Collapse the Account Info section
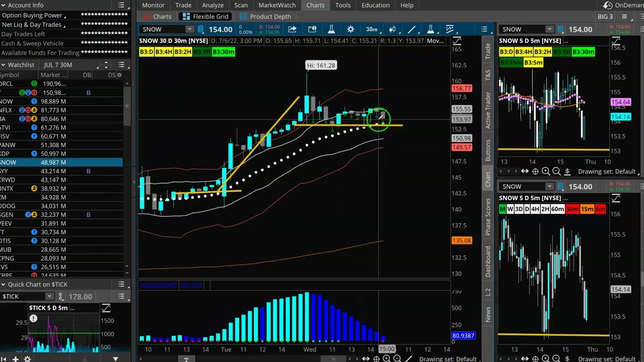This screenshot has height=362, width=644. [x=3, y=5]
